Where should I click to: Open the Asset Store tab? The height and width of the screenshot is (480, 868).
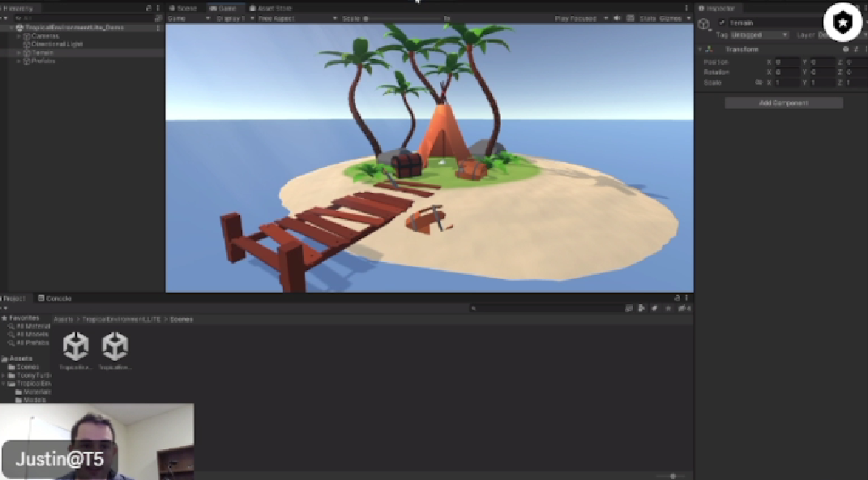pos(270,7)
